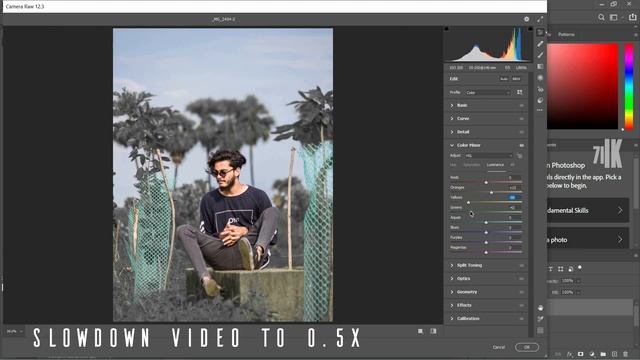
Task: Open the Fundamental Skills tutorial
Action: 588,210
